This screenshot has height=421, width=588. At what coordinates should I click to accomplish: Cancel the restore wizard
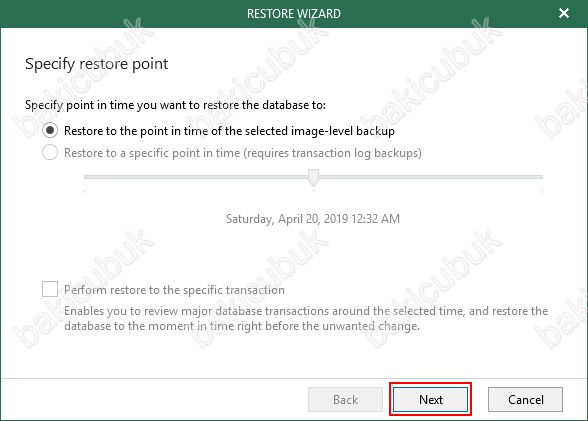click(525, 399)
